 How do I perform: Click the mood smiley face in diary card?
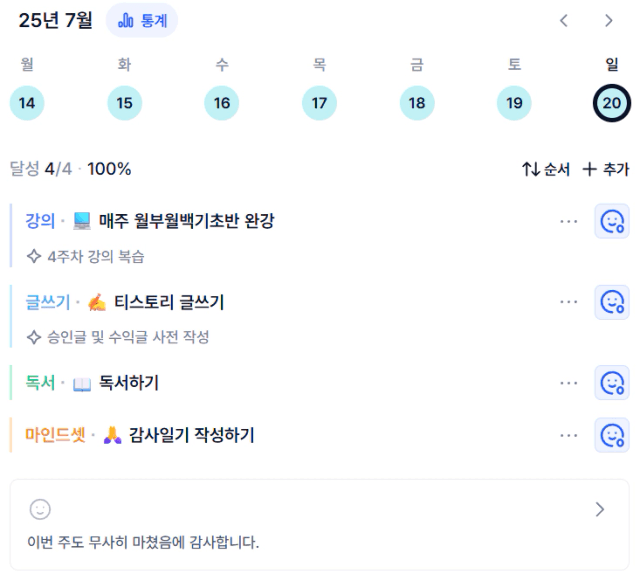[40, 509]
